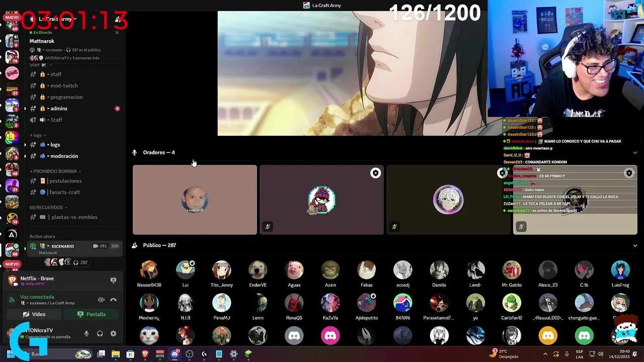Open audience member Carlofav12's avatar
Image resolution: width=644 pixels, height=362 pixels.
[511, 303]
